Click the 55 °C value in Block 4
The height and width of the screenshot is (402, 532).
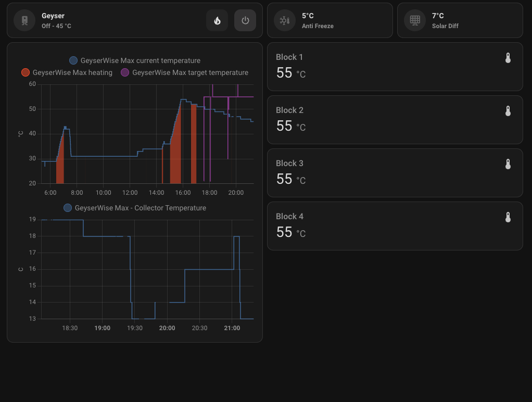[x=291, y=232]
